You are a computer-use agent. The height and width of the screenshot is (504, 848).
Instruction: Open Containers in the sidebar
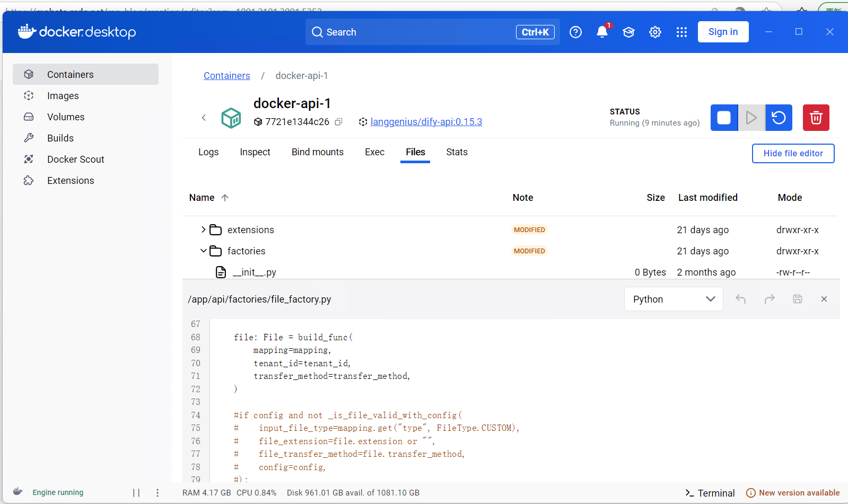pos(85,74)
